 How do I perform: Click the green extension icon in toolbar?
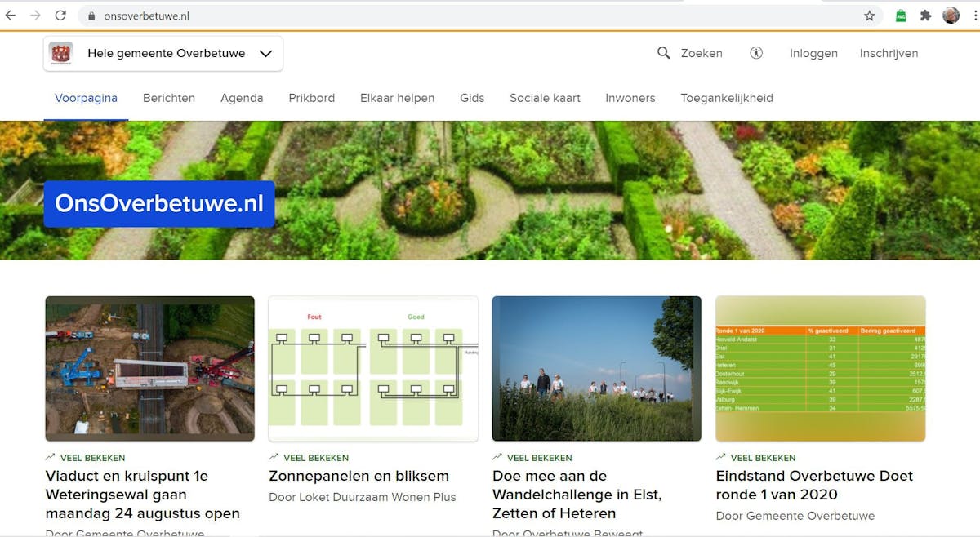click(x=901, y=16)
